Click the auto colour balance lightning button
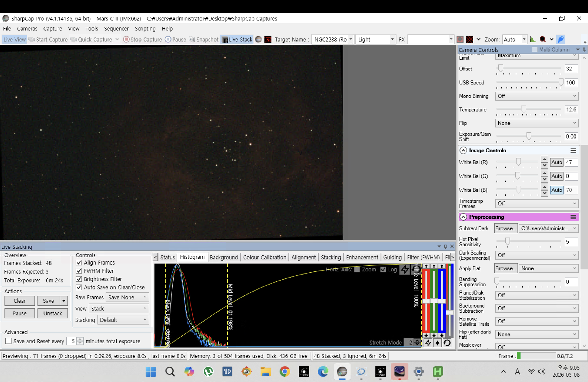The height and width of the screenshot is (382, 588). pos(428,343)
